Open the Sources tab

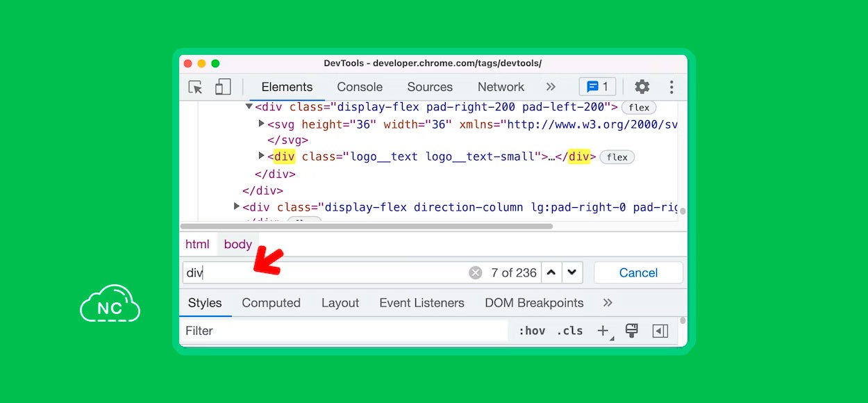pos(430,87)
